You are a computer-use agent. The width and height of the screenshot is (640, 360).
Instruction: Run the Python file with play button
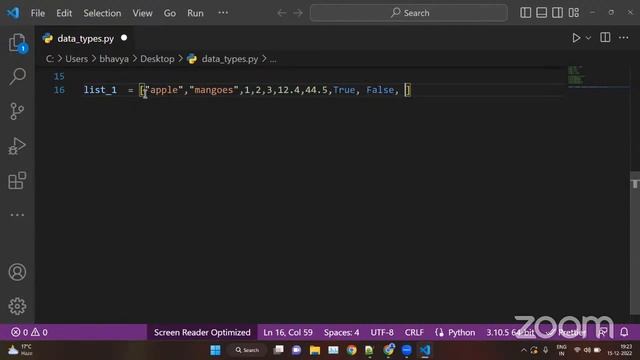(576, 38)
